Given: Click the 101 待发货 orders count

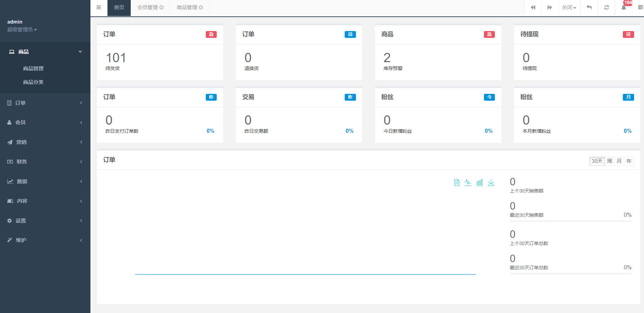Looking at the screenshot, I should point(116,58).
